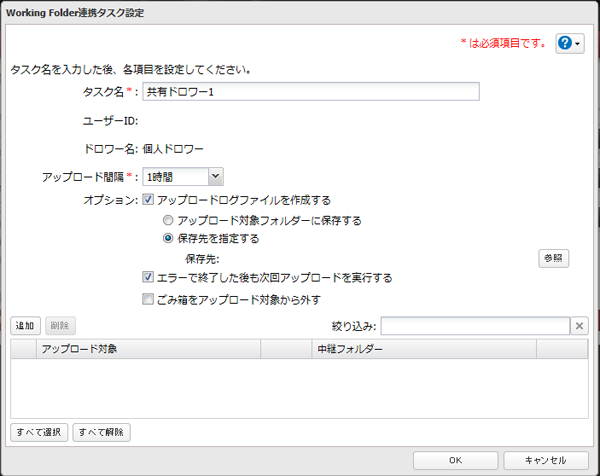This screenshot has height=476, width=600.
Task: Click the checkbox column header in the table
Action: coord(23,349)
